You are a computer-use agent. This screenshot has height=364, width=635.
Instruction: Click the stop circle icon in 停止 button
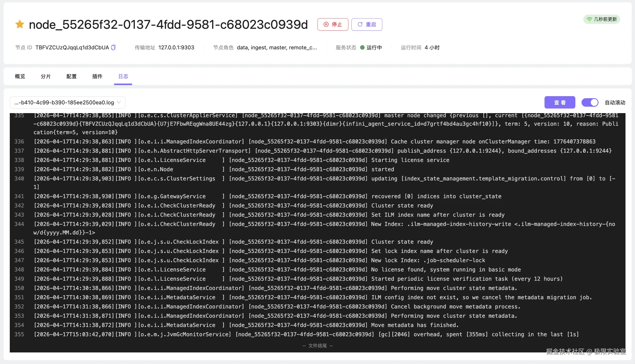pos(326,24)
